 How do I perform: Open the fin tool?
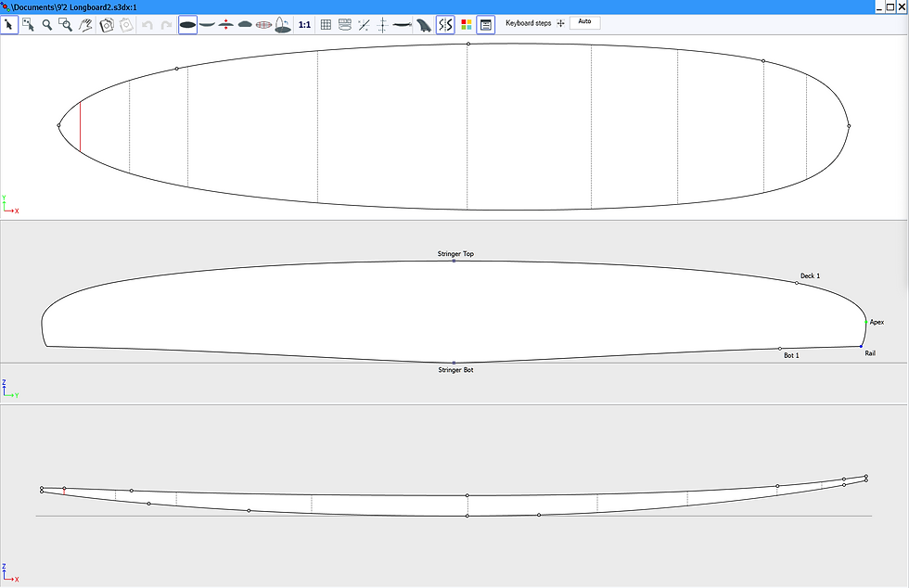pyautogui.click(x=425, y=25)
